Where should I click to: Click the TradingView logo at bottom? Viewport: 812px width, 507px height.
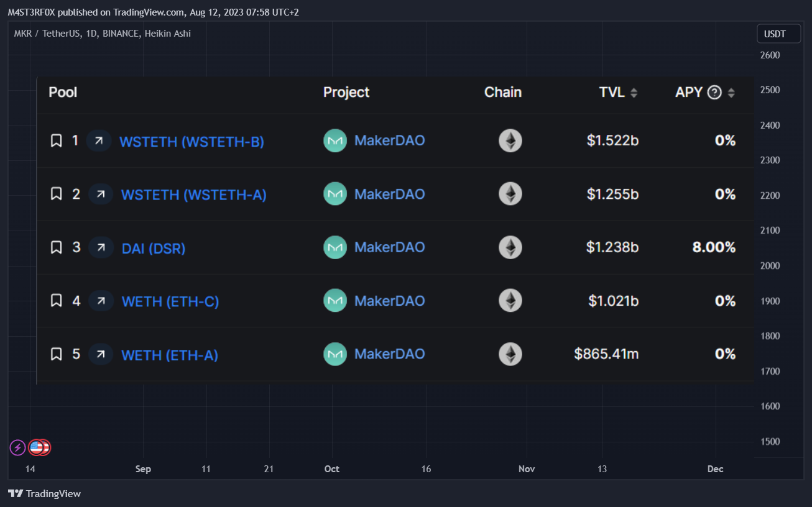coord(45,493)
